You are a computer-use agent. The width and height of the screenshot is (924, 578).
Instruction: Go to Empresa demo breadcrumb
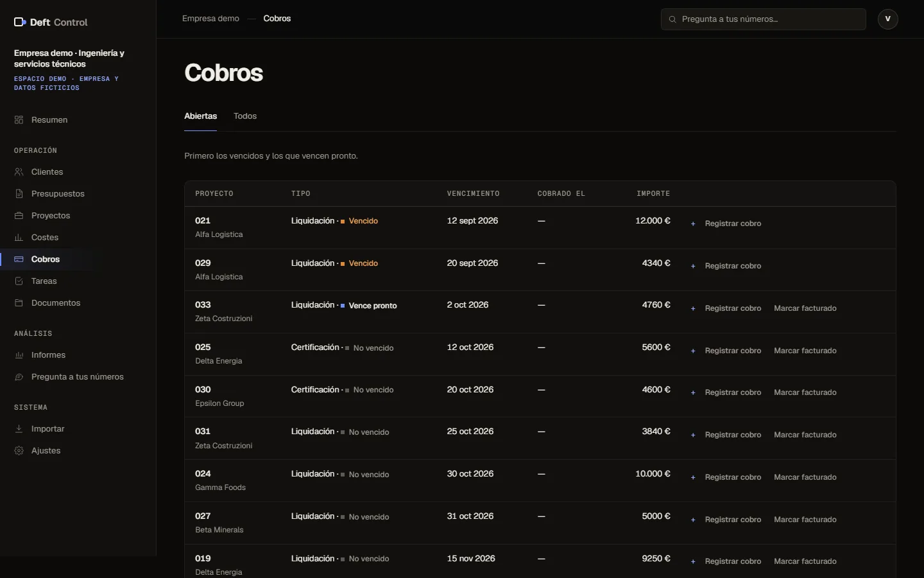pos(210,19)
